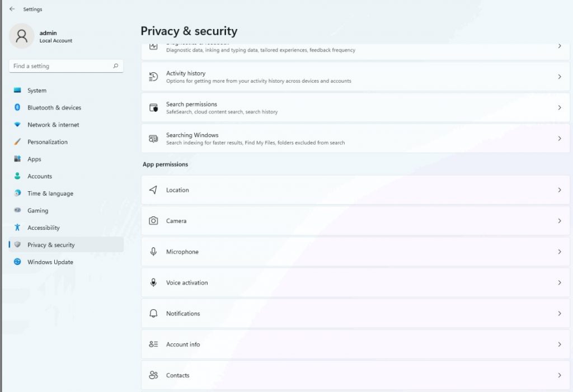Open the Activity history chevron
Viewport: 573px width, 392px height.
click(x=560, y=76)
